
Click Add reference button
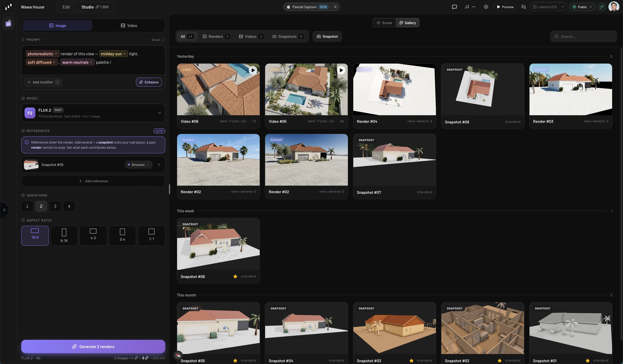click(93, 181)
